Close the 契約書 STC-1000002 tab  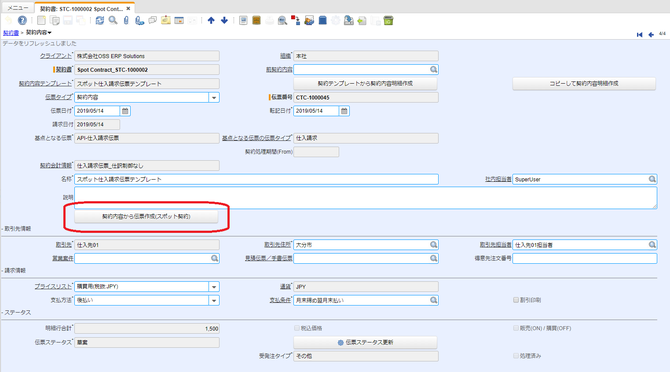(128, 9)
